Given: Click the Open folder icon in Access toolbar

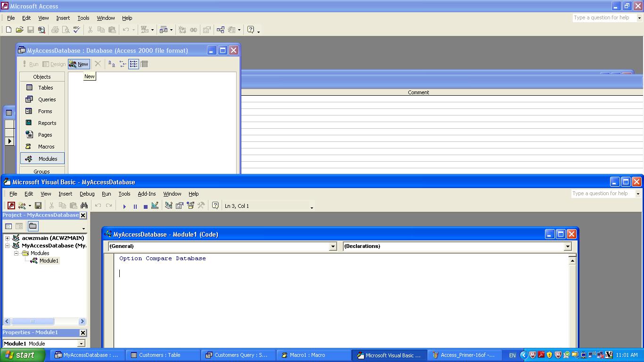Looking at the screenshot, I should point(19,30).
